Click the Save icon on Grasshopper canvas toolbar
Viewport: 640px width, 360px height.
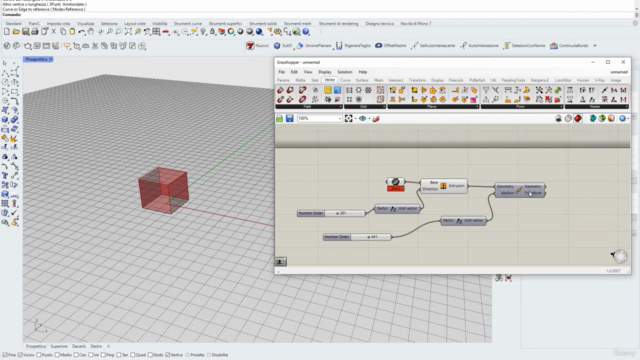click(289, 118)
